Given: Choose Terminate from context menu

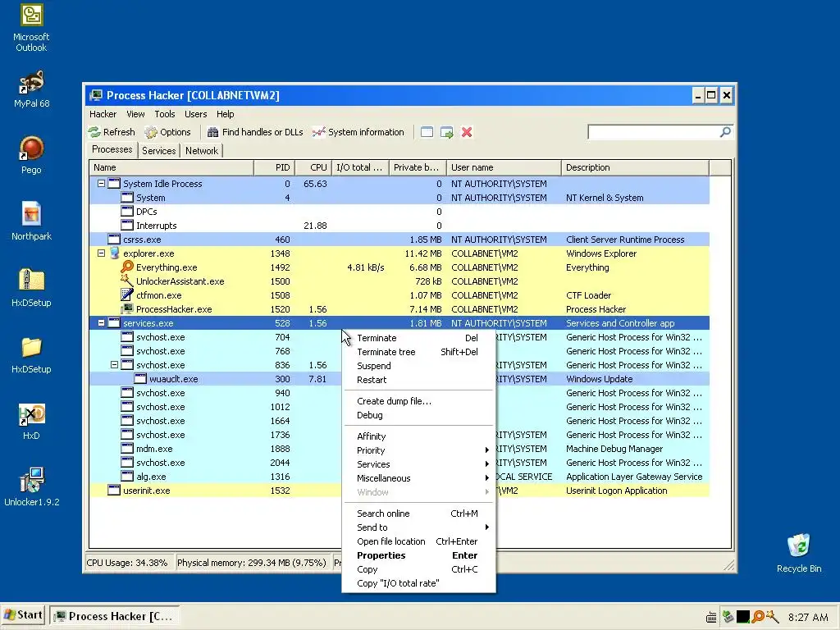Looking at the screenshot, I should [x=418, y=338].
